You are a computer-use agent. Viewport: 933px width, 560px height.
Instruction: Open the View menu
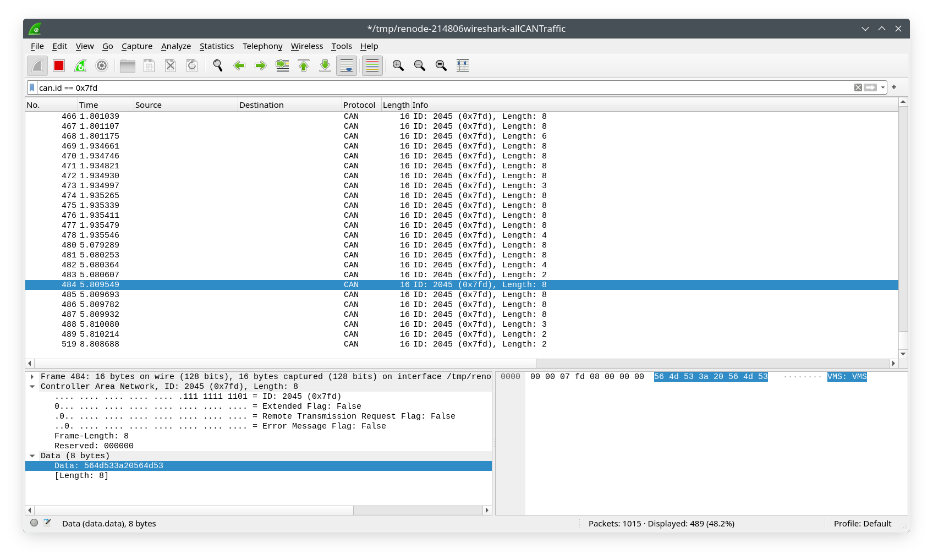(85, 46)
